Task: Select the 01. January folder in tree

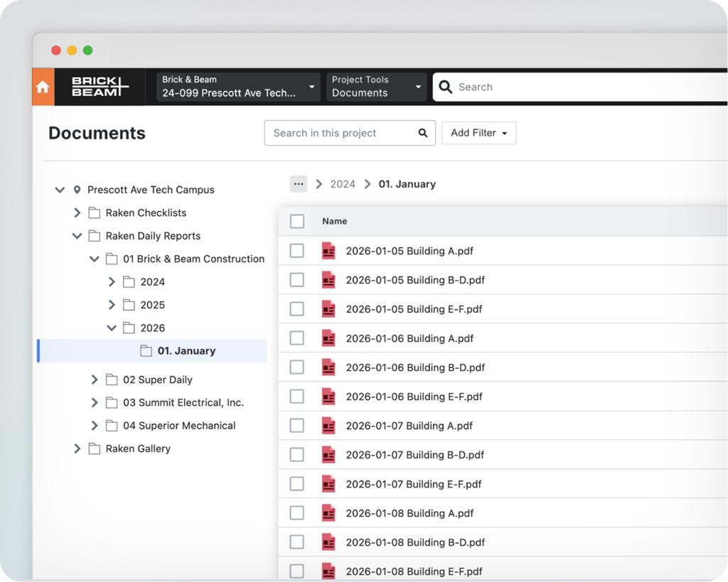Action: pos(186,351)
